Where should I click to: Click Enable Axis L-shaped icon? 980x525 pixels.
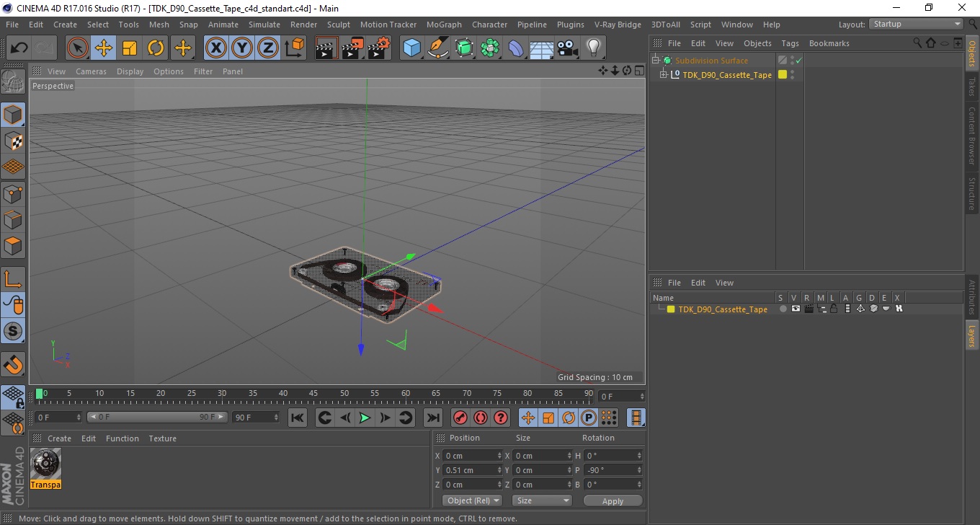13,279
